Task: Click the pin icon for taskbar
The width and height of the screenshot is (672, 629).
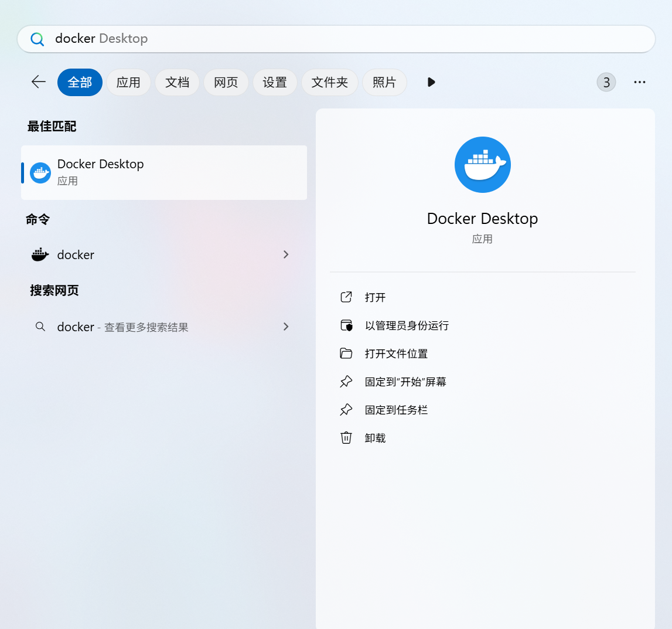Action: coord(346,410)
